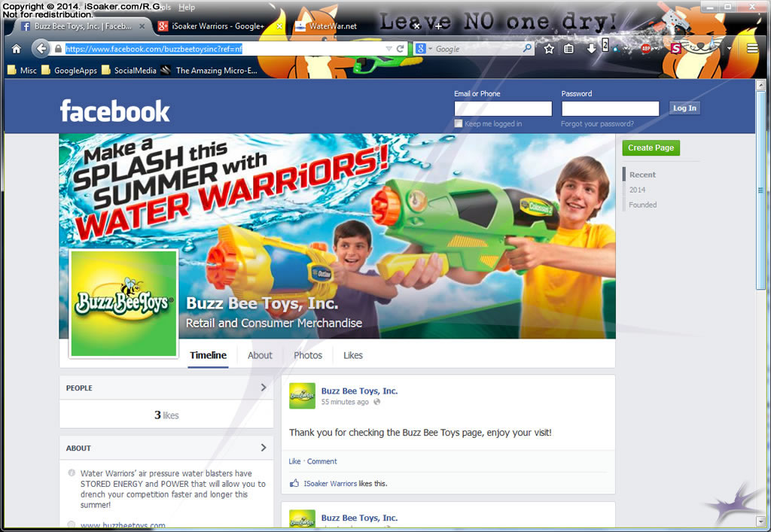This screenshot has height=532, width=771.
Task: Open the Misc bookmarks folder
Action: [22, 70]
